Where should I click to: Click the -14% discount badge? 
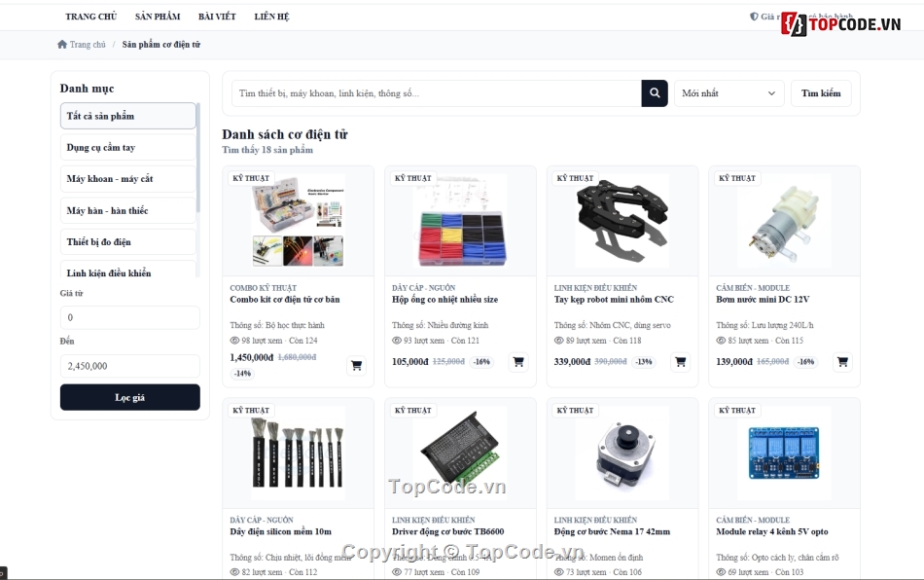click(x=242, y=374)
